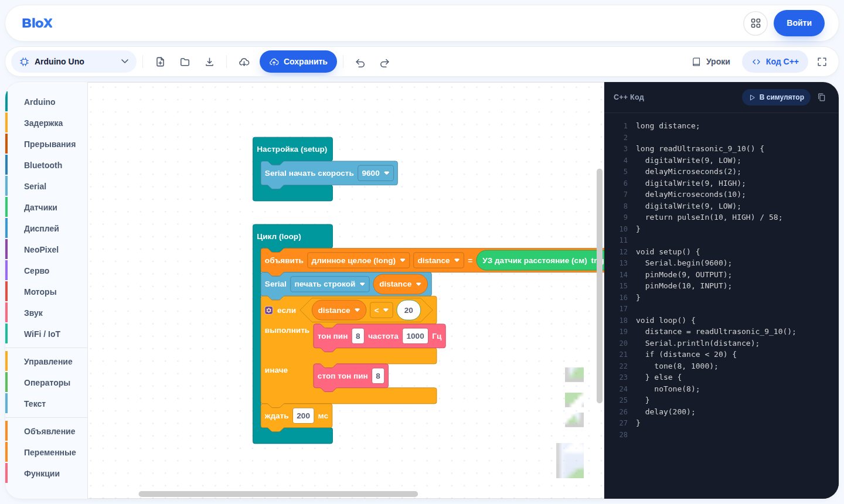
Task: Click pin 8 field in тон block
Action: coord(358,336)
